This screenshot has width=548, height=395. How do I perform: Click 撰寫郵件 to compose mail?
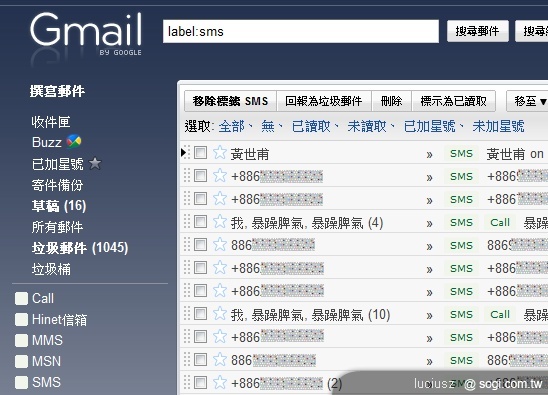[x=57, y=91]
